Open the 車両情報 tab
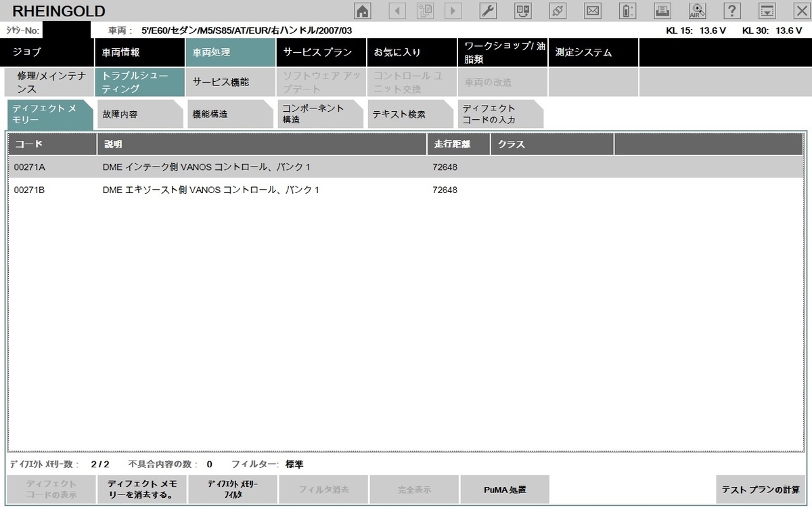The height and width of the screenshot is (508, 812). 139,52
